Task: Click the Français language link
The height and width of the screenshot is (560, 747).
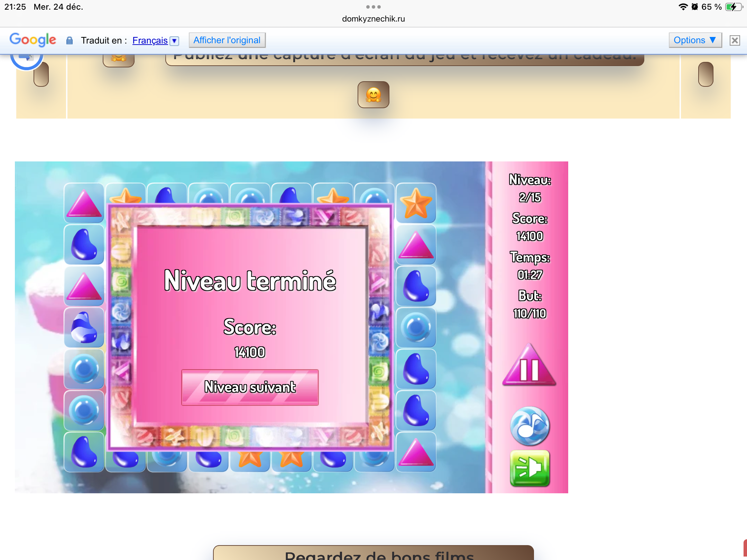Action: pyautogui.click(x=150, y=40)
